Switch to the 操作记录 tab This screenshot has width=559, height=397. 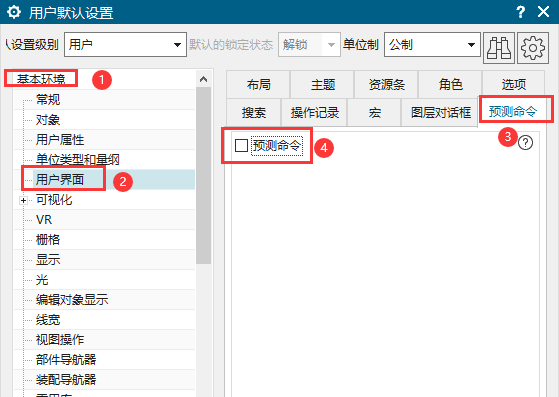coord(314,113)
